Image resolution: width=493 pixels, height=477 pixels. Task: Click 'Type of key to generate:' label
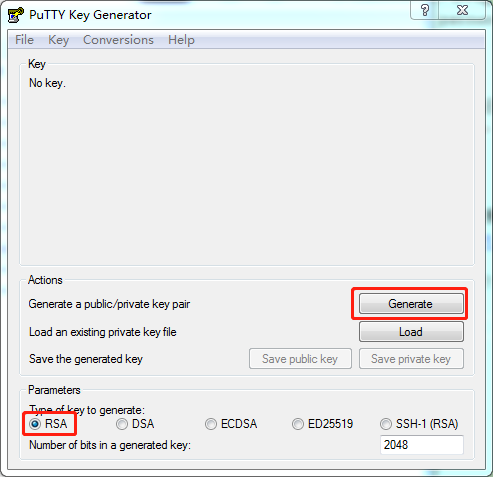click(x=87, y=410)
